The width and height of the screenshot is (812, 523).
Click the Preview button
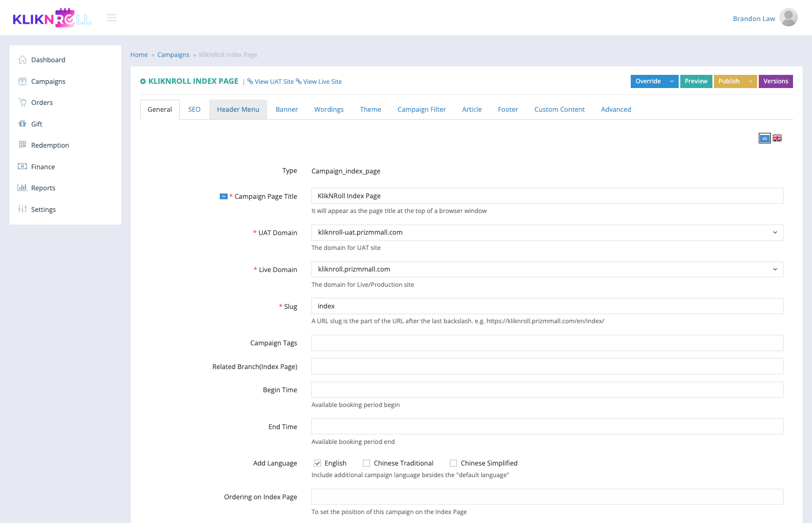(x=696, y=81)
